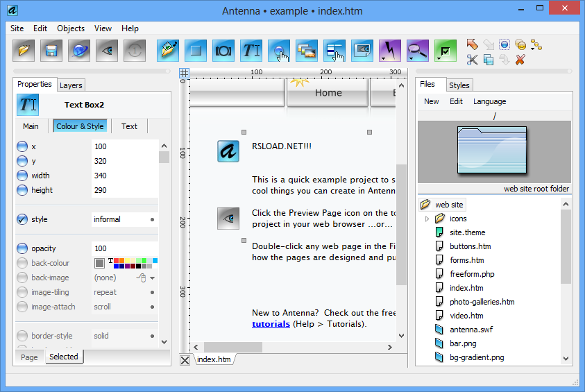Click the Edit button in Files panel
Screen dimensions: 585x392
tap(456, 101)
